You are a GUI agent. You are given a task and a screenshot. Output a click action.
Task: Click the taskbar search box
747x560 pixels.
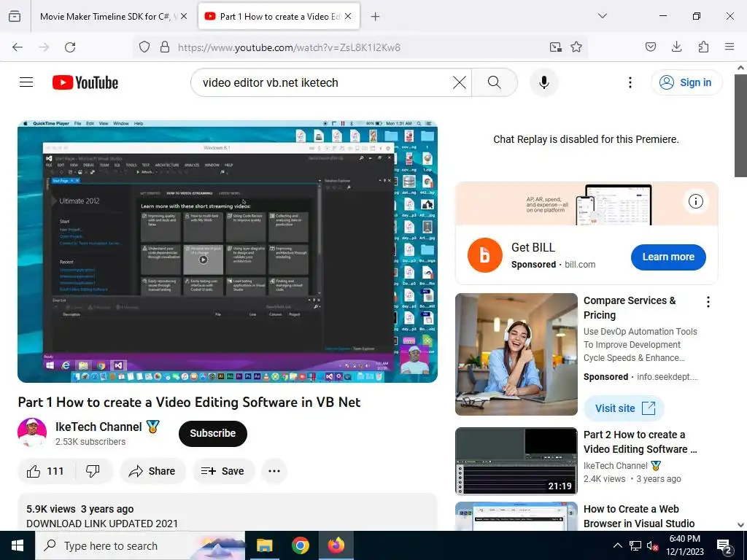140,545
